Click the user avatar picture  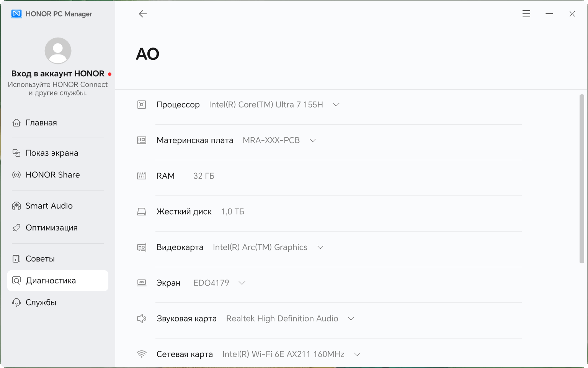58,51
